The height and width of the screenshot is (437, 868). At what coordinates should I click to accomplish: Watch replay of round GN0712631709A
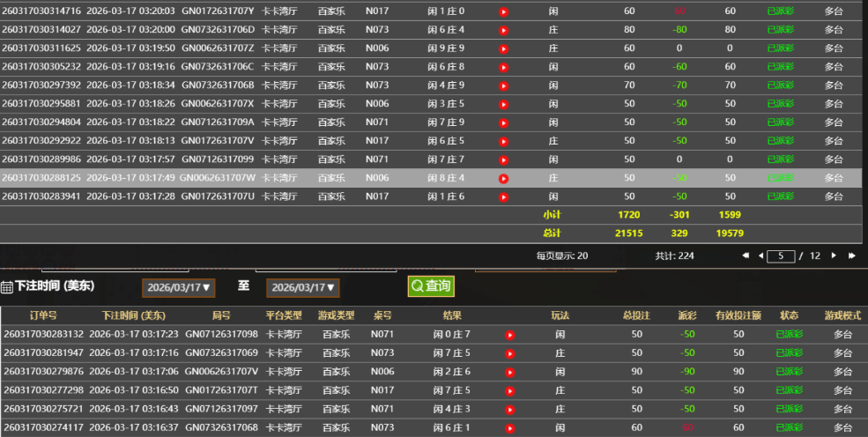tap(503, 122)
